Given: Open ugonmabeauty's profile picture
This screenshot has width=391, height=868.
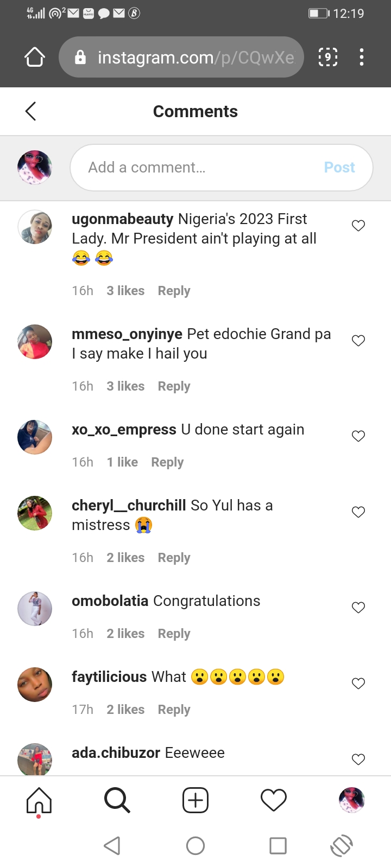Looking at the screenshot, I should point(35,227).
